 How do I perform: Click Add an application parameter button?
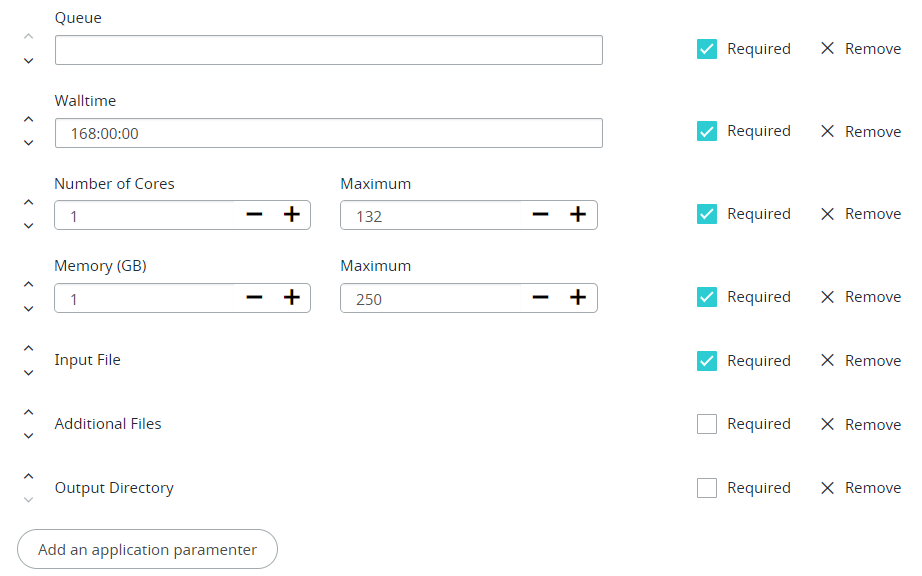147,549
